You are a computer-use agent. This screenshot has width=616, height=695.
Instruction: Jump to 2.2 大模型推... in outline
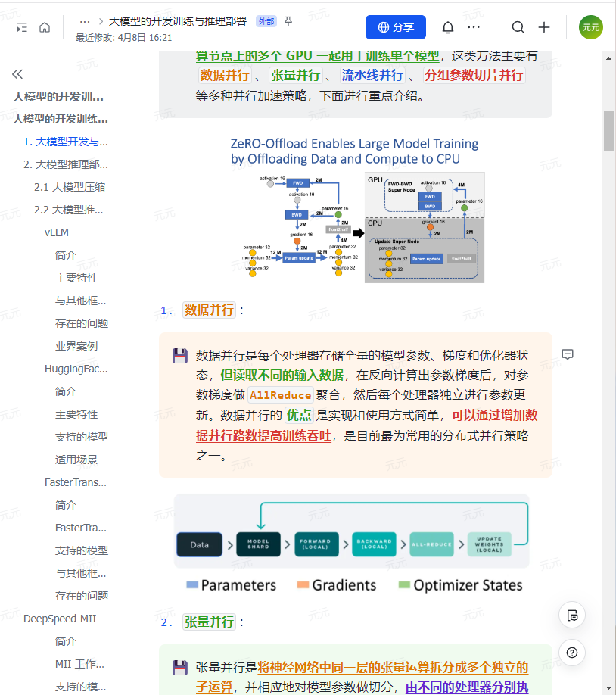(69, 210)
